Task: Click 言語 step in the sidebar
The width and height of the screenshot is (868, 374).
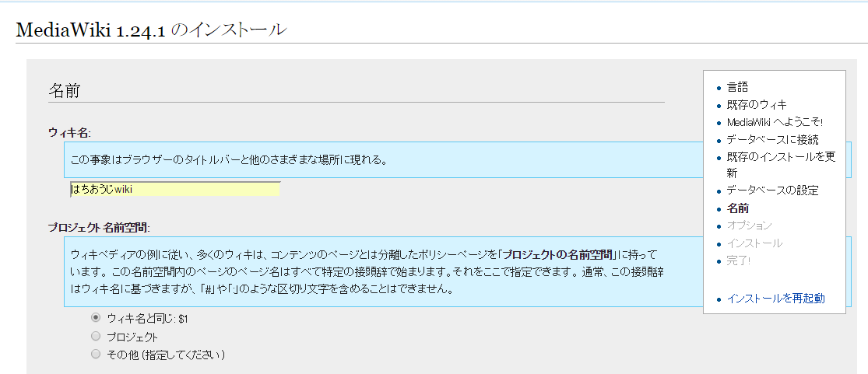Action: (737, 87)
